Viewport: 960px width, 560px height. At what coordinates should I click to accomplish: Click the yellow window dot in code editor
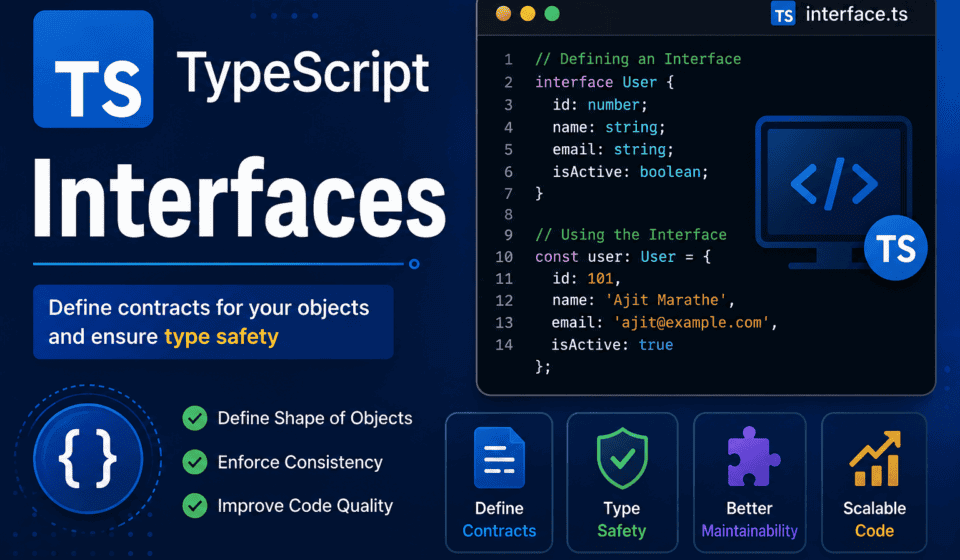[x=528, y=13]
